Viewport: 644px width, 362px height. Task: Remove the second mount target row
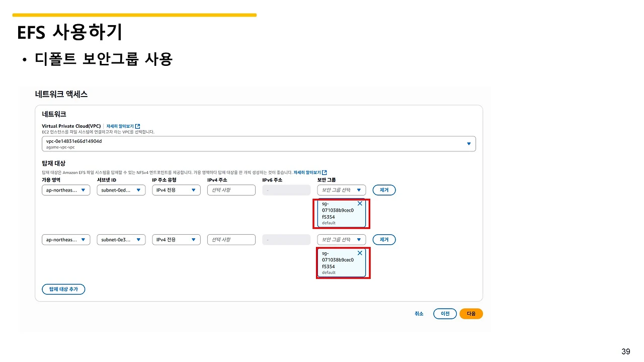[384, 240]
